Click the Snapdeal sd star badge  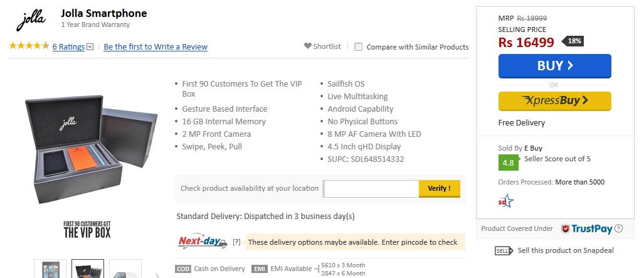(x=506, y=201)
